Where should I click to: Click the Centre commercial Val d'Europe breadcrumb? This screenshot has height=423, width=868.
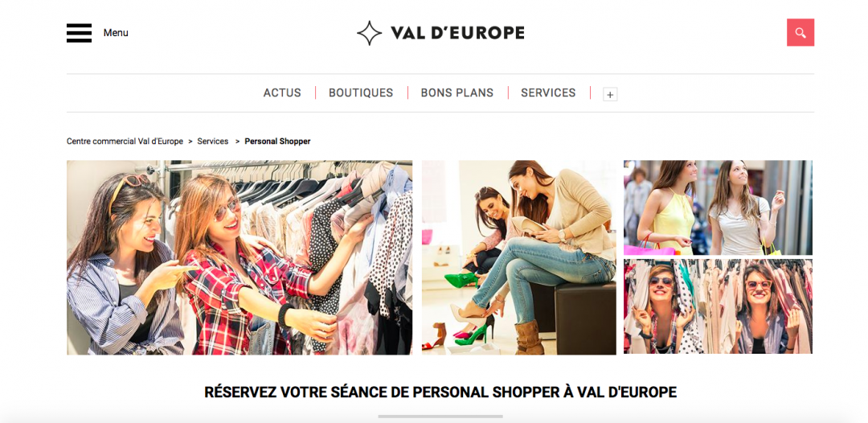(125, 142)
